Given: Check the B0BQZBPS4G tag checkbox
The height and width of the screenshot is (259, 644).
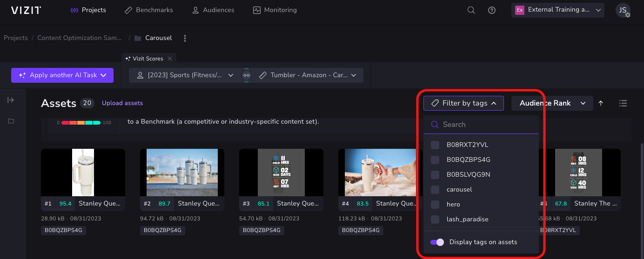Looking at the screenshot, I should tap(435, 160).
